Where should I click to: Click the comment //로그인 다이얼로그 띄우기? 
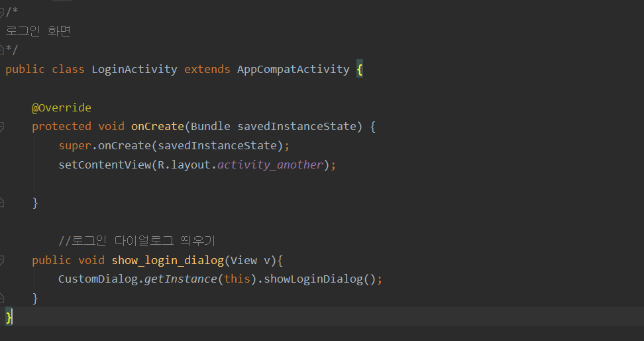pyautogui.click(x=136, y=241)
